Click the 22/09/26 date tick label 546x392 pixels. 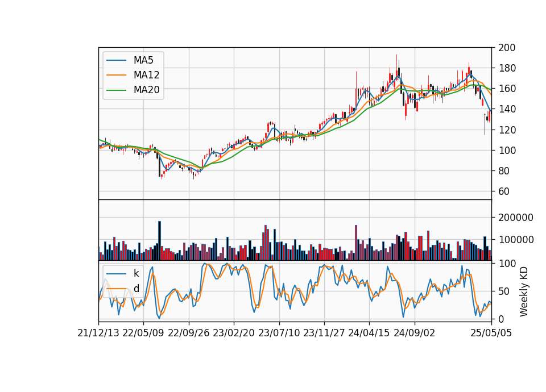188,333
